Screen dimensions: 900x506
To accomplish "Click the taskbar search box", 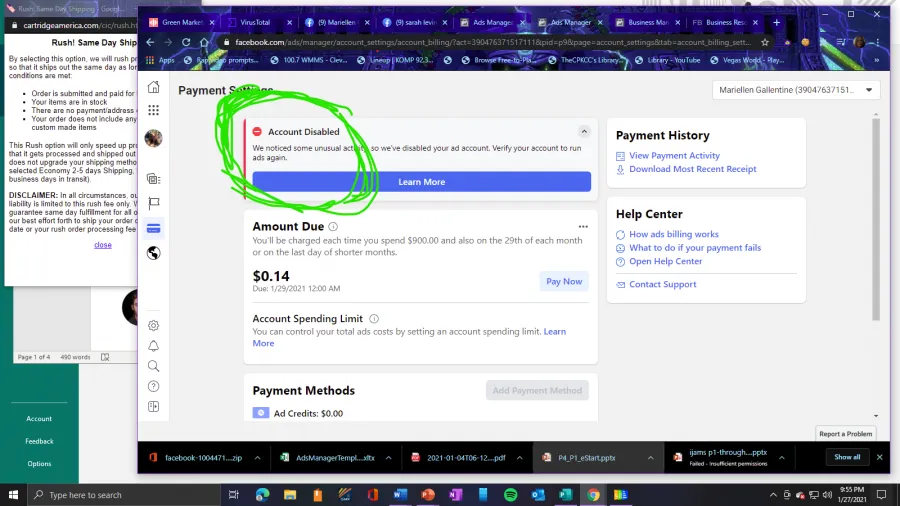I will (x=123, y=495).
